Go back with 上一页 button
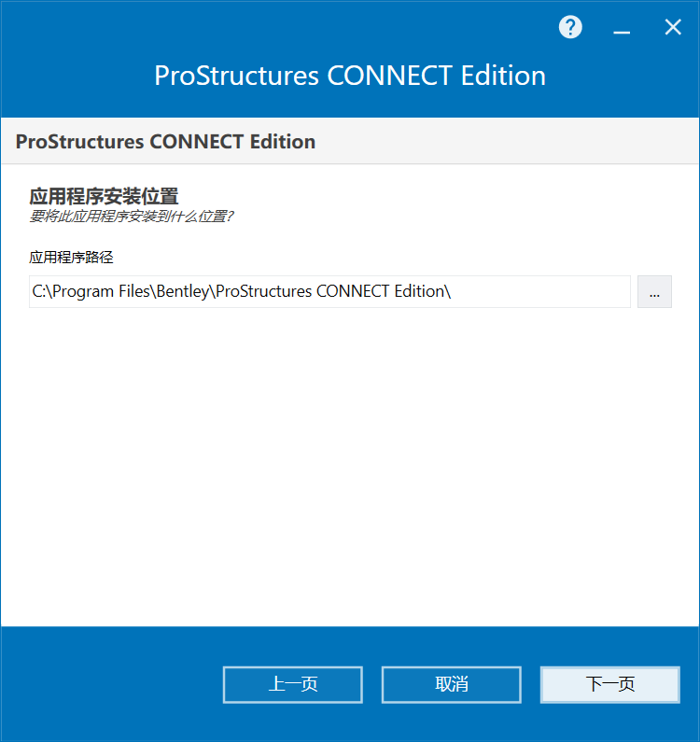This screenshot has height=742, width=700. coord(293,685)
